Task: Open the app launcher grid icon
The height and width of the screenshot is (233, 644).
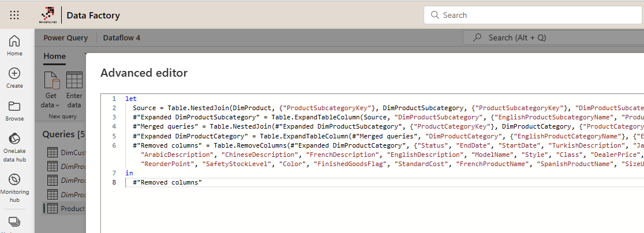Action: 14,15
